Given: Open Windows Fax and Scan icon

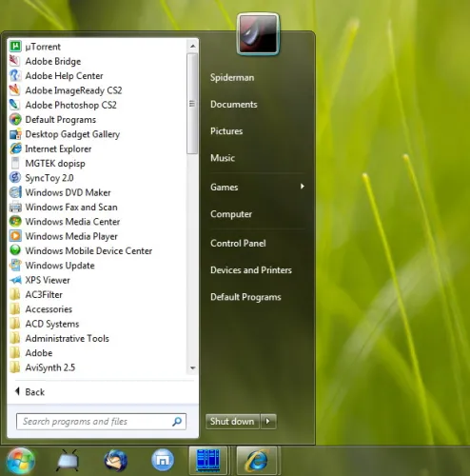Looking at the screenshot, I should coord(15,207).
